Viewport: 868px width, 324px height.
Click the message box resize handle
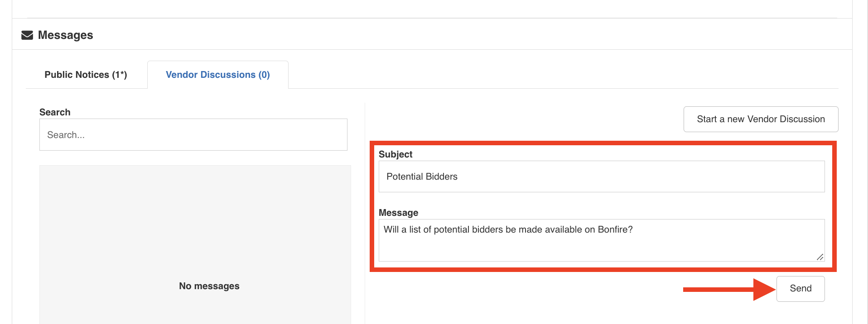[820, 257]
